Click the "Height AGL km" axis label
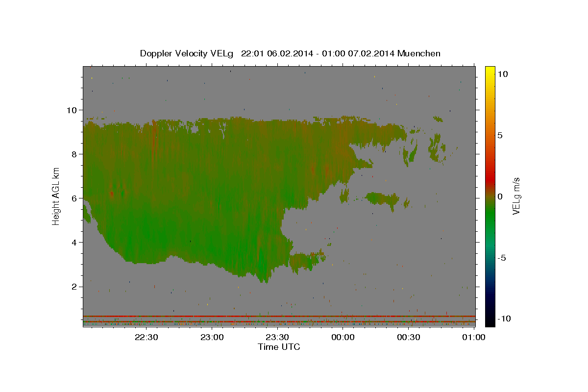588x392 pixels. [x=56, y=196]
